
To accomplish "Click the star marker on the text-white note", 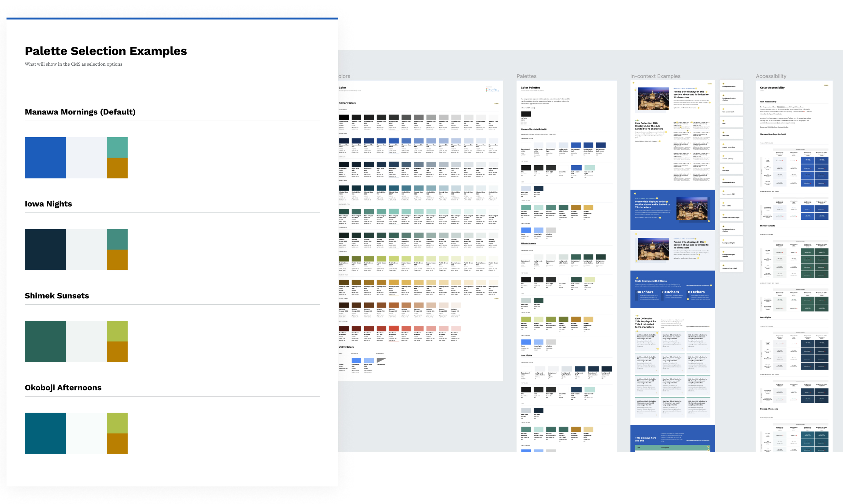I will pos(723,203).
